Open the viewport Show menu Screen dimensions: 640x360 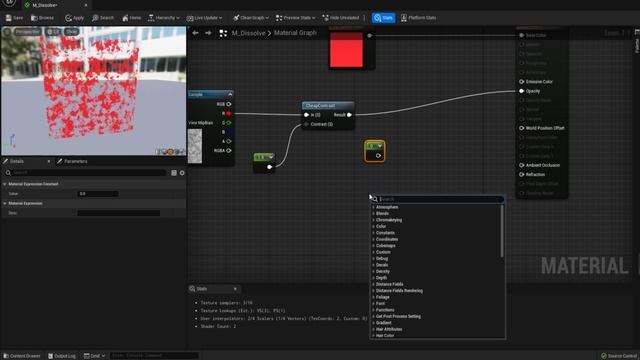(x=71, y=32)
